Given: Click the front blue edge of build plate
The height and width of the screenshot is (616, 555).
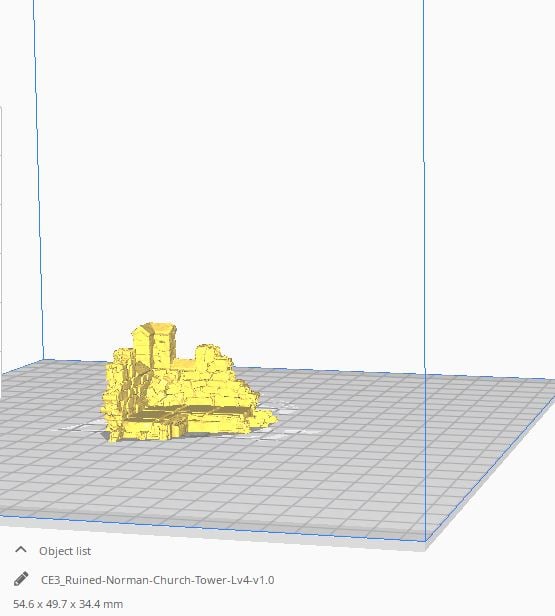Looking at the screenshot, I should coord(212,529).
